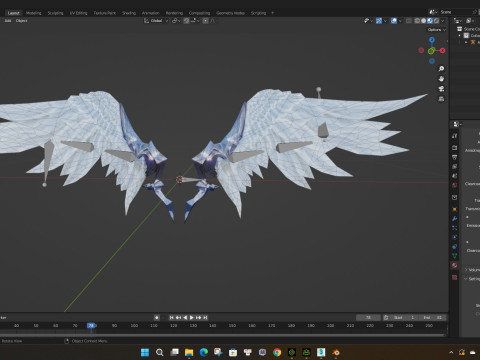Image resolution: width=480 pixels, height=360 pixels.
Task: Click the green Y axis on navigation gizmo
Action: [431, 51]
